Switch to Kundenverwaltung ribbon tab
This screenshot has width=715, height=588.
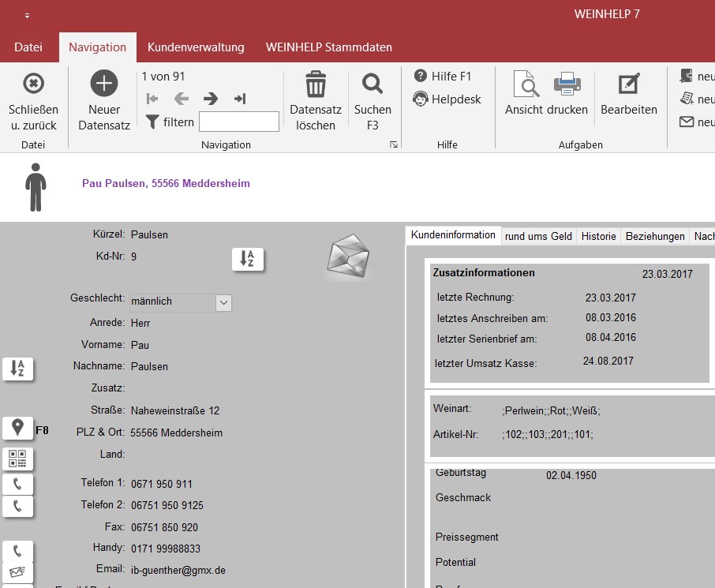pyautogui.click(x=196, y=47)
